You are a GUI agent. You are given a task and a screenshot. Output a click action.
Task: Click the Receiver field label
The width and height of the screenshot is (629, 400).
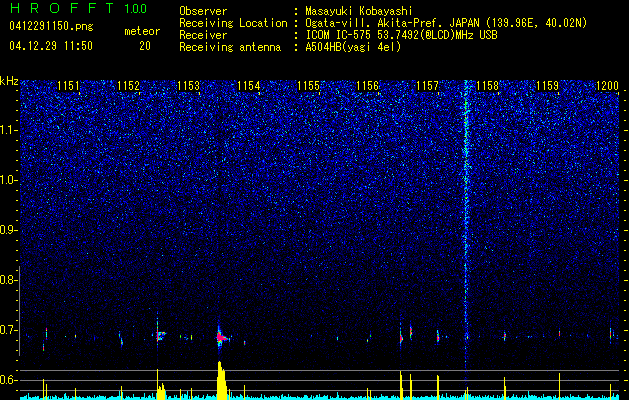203,35
